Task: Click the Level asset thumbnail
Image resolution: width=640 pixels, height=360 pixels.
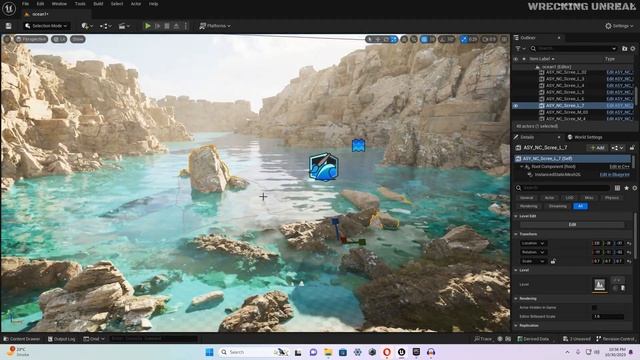Action: [x=599, y=284]
